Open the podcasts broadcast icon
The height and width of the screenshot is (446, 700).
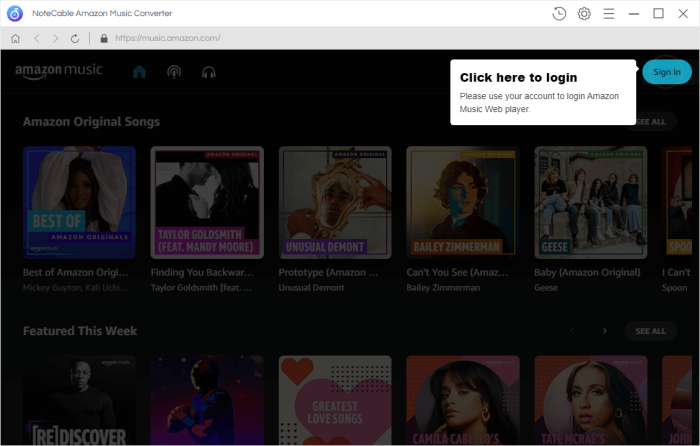(x=174, y=72)
